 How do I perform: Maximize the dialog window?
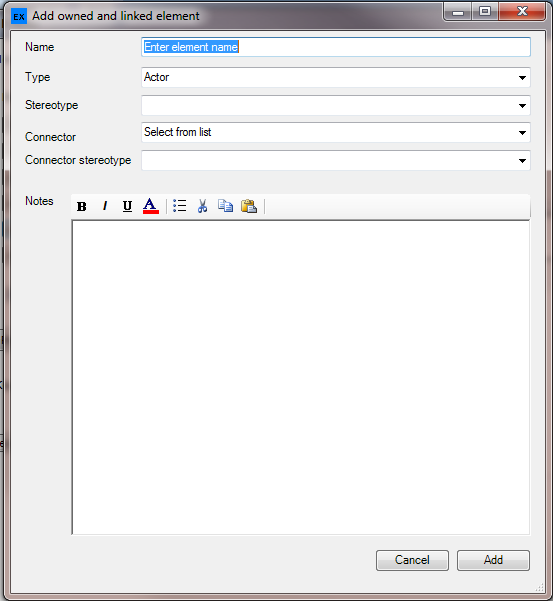[x=485, y=11]
